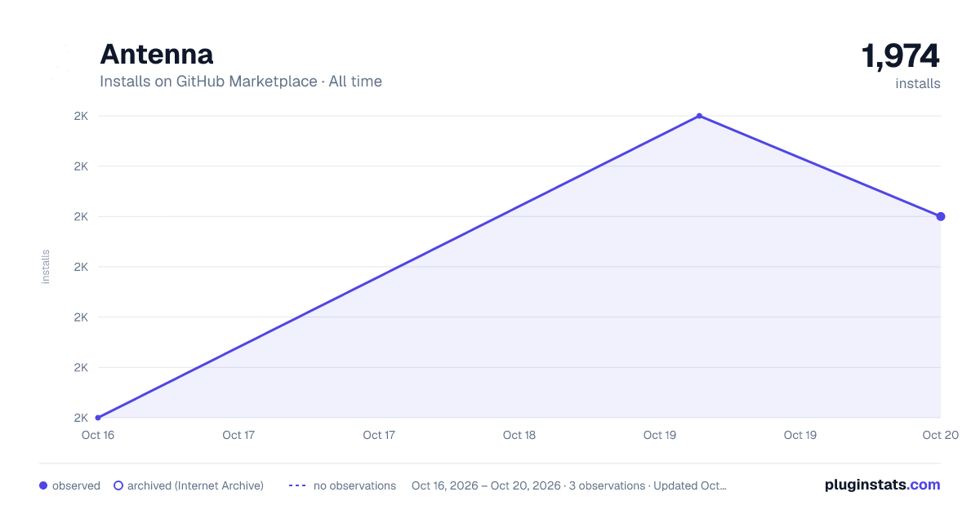The image size is (980, 514).
Task: Select the peak data point on the line
Action: 699,116
